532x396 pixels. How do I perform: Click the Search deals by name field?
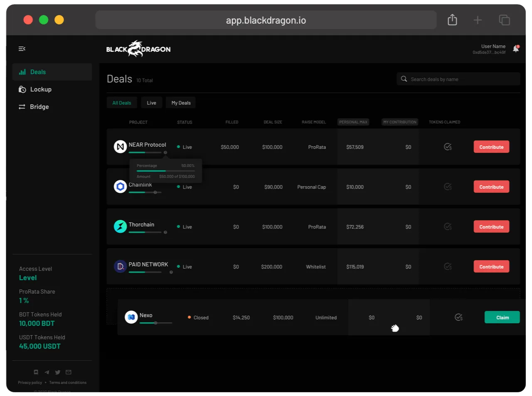(458, 79)
